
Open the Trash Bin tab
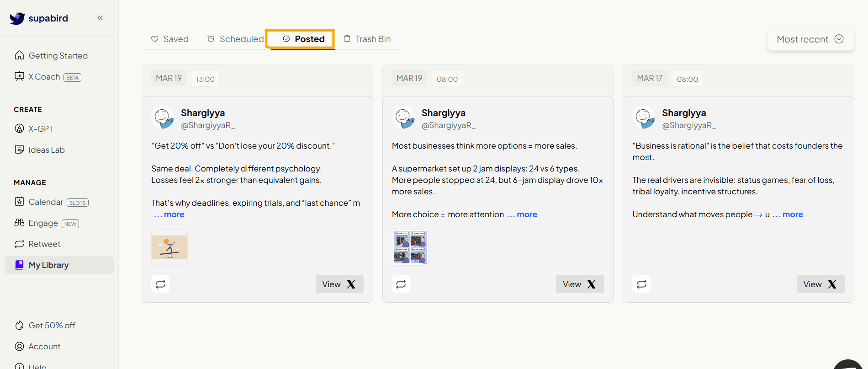click(x=367, y=39)
